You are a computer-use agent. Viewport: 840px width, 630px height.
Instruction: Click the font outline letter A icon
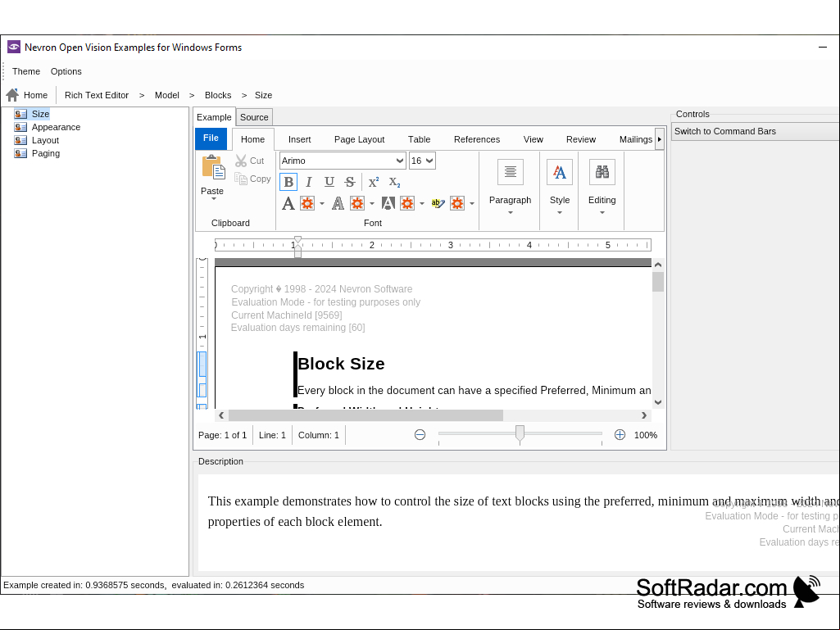[338, 203]
